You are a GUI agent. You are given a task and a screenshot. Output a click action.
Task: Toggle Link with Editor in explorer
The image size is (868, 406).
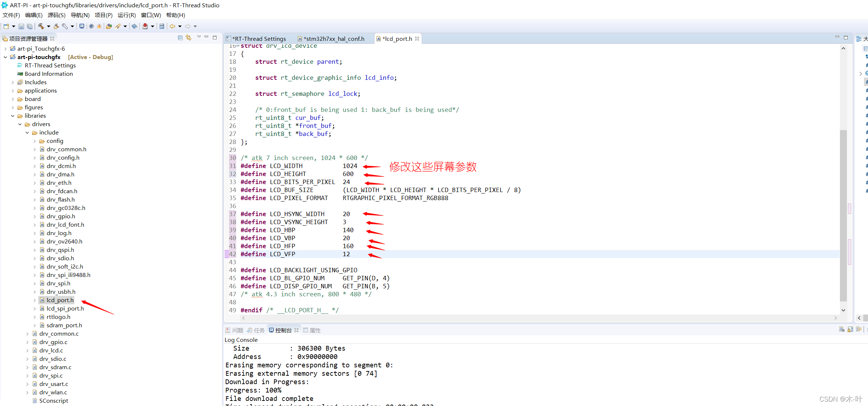coord(188,38)
